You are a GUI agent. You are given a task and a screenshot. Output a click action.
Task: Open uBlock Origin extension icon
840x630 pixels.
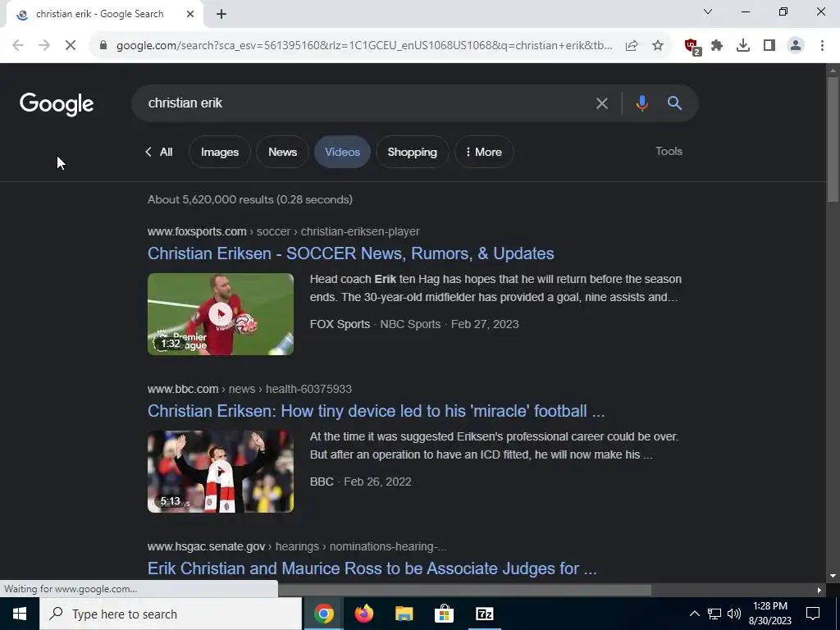(x=692, y=46)
